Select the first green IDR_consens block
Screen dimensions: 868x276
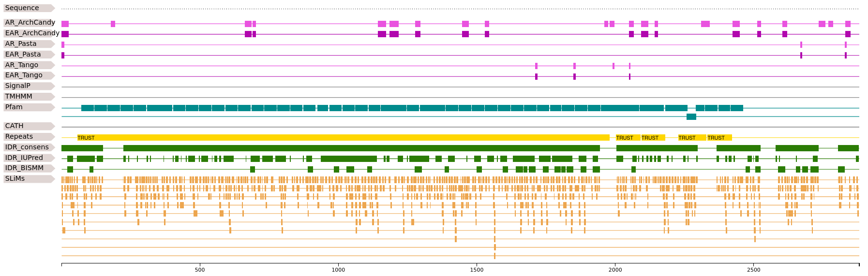point(82,148)
